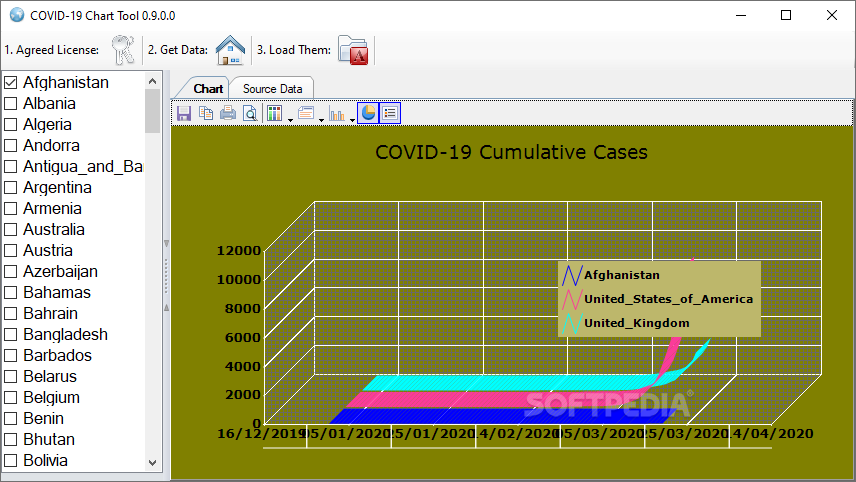This screenshot has height=482, width=856.
Task: Check the Benin checkbox
Action: click(x=10, y=419)
